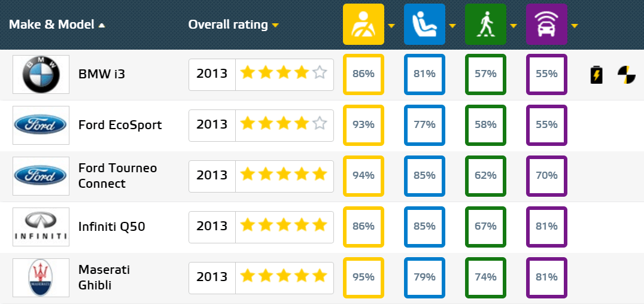This screenshot has height=305, width=644.
Task: Click the BMW logo thumbnail
Action: point(41,74)
